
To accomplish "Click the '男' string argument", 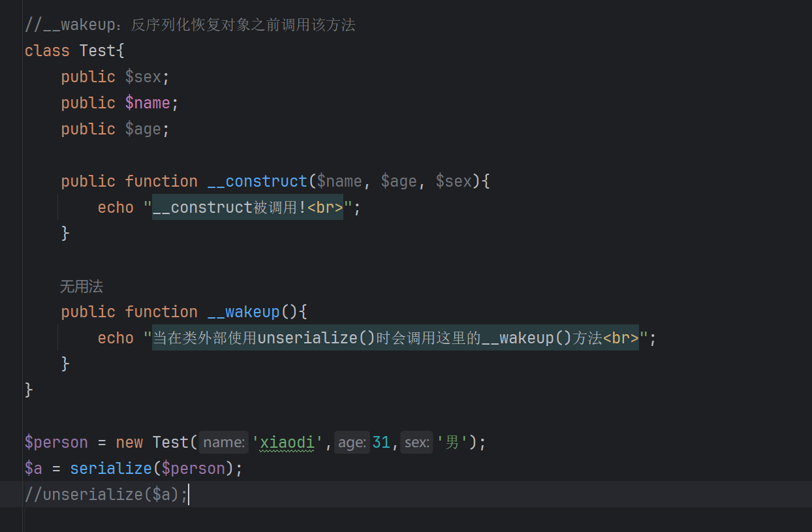I will coord(452,443).
